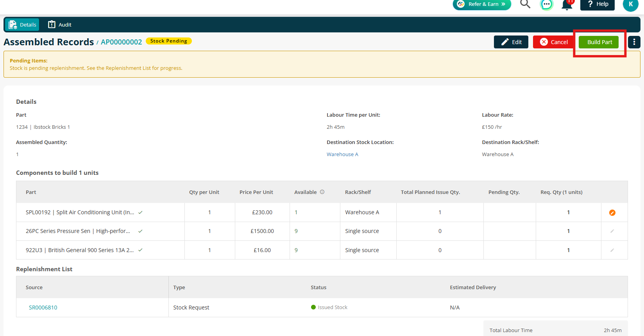
Task: Click the 1234 | Ibstock Bricks 1 part text
Action: click(x=43, y=127)
